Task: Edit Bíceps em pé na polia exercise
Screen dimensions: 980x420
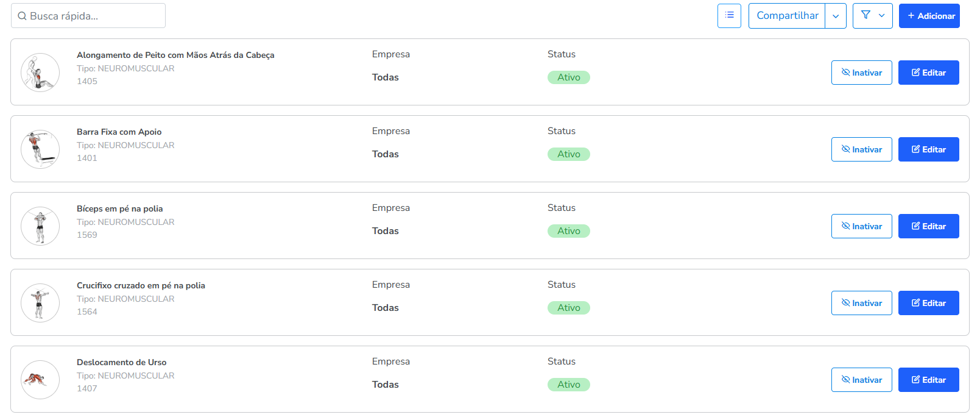Action: 928,226
